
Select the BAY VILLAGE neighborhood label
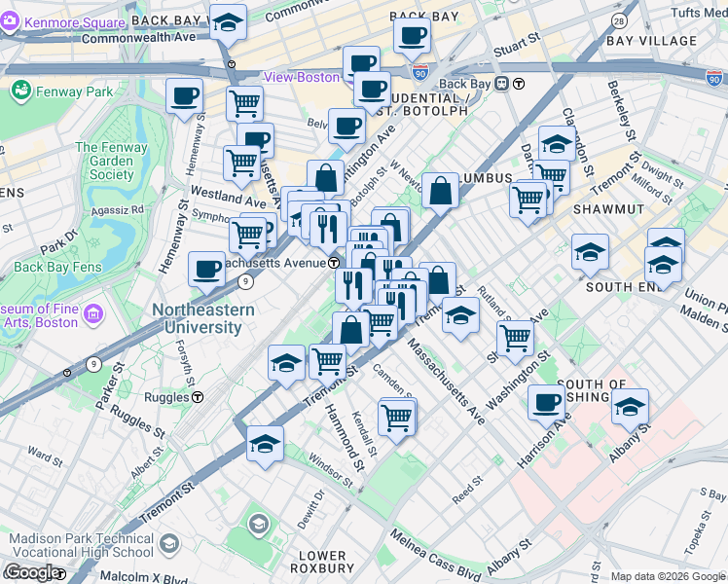tap(652, 41)
